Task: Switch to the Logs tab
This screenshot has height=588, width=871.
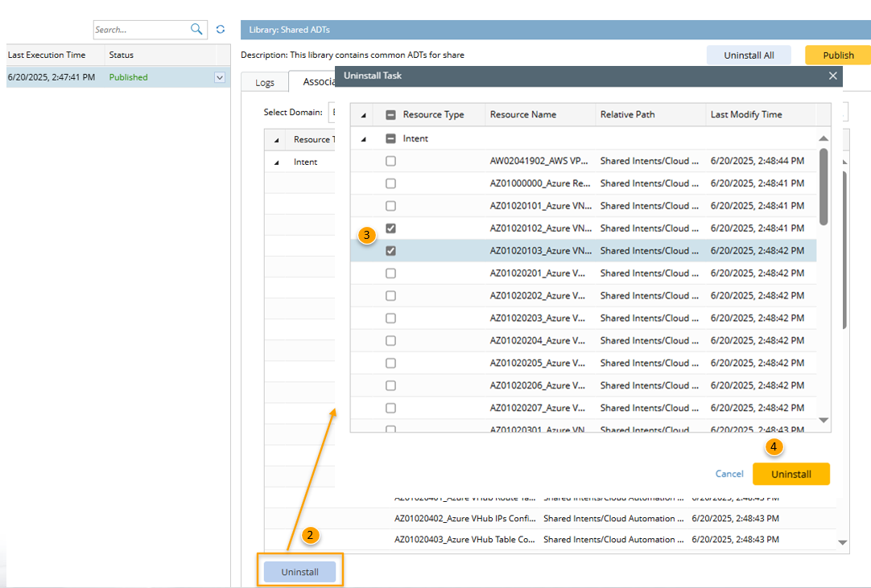Action: point(265,82)
